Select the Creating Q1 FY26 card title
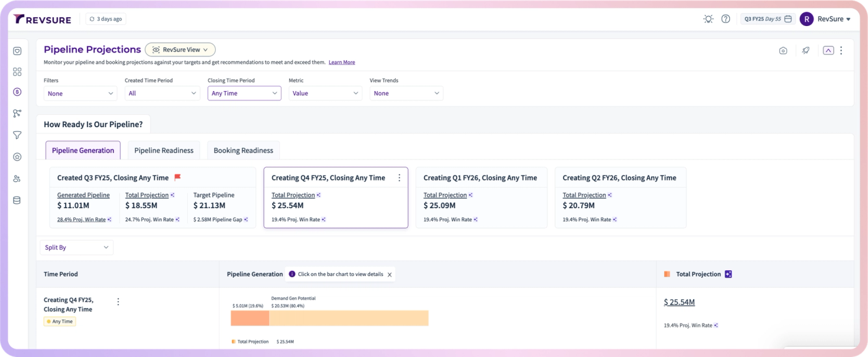 (x=480, y=177)
